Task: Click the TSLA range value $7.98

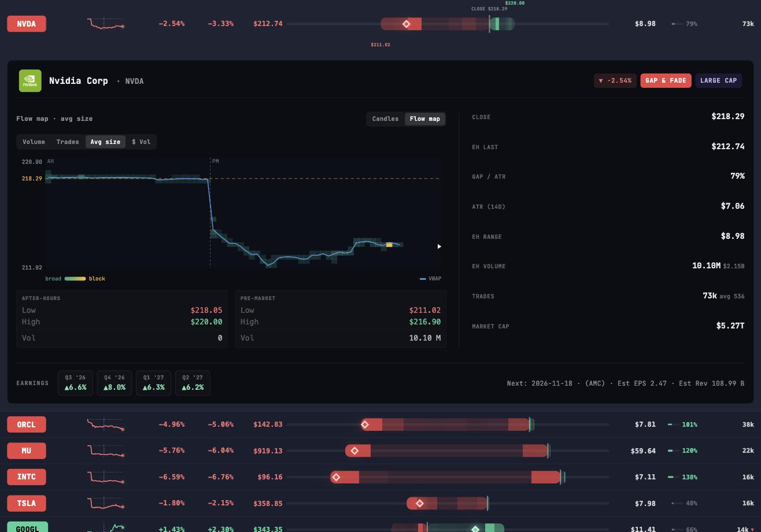Action: click(645, 503)
